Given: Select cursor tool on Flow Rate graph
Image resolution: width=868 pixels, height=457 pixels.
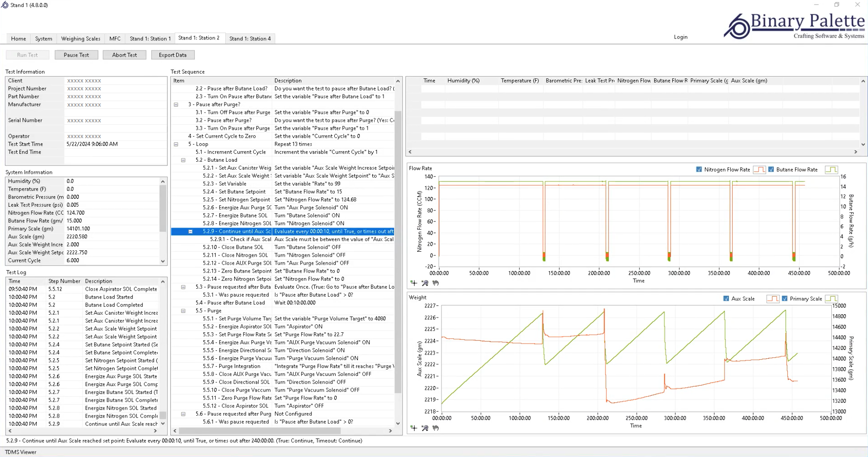Looking at the screenshot, I should (x=414, y=283).
